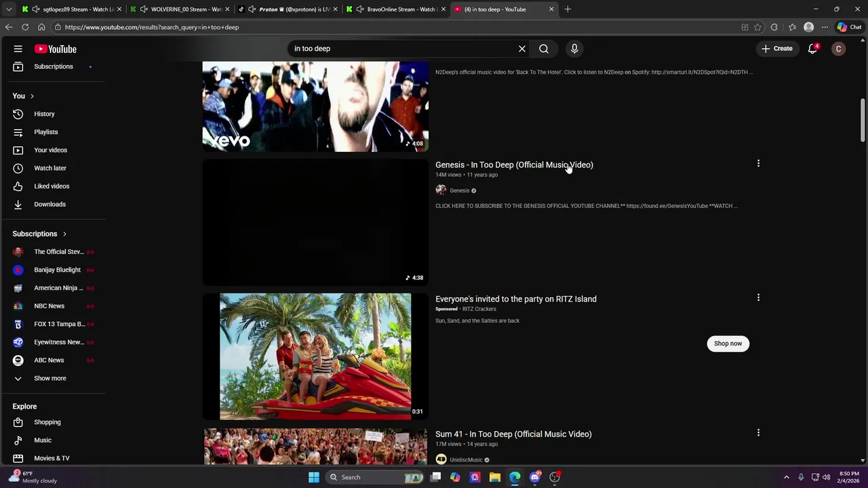The width and height of the screenshot is (868, 488).
Task: Reload the page in the browser
Action: (x=25, y=27)
